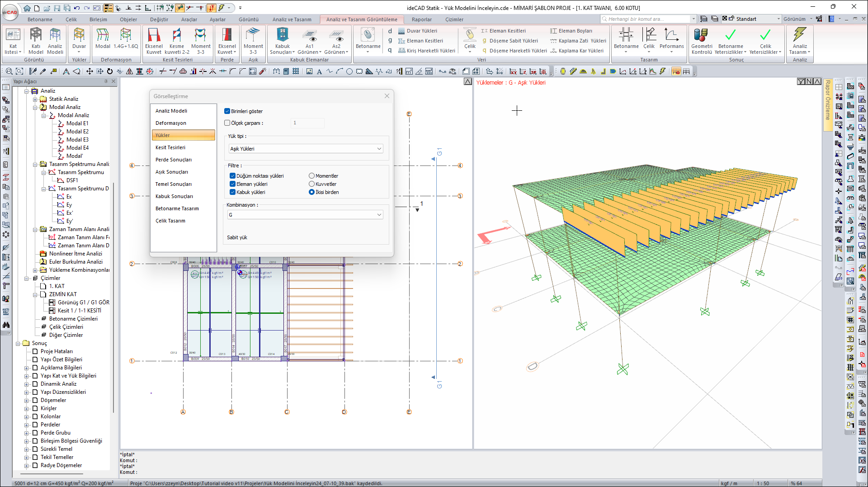Switch to the Raporlar ribbon tab
This screenshot has height=487, width=868.
421,19
